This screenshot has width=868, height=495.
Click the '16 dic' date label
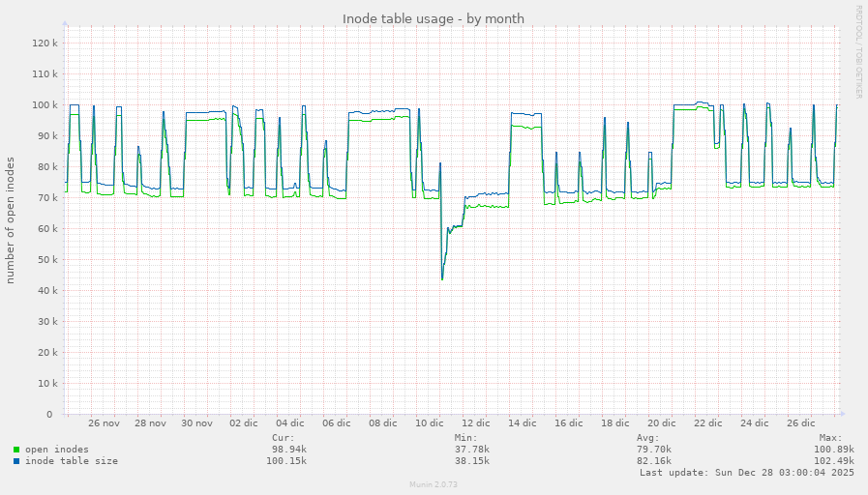[x=569, y=423]
